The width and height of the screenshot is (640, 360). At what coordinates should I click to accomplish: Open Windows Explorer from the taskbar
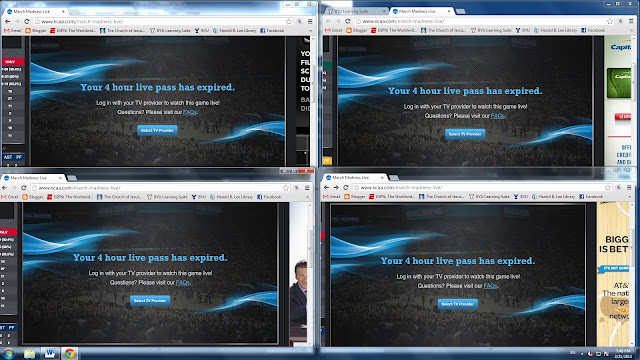(x=29, y=353)
